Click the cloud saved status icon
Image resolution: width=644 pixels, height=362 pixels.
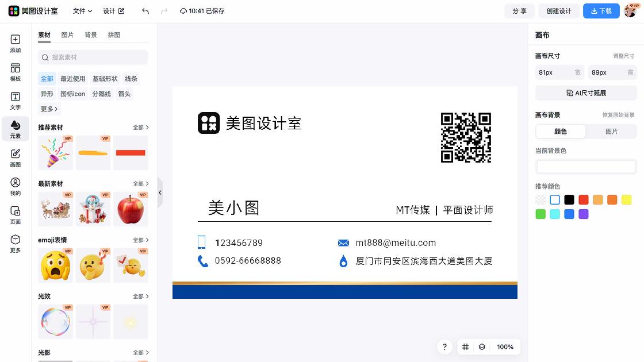point(183,11)
